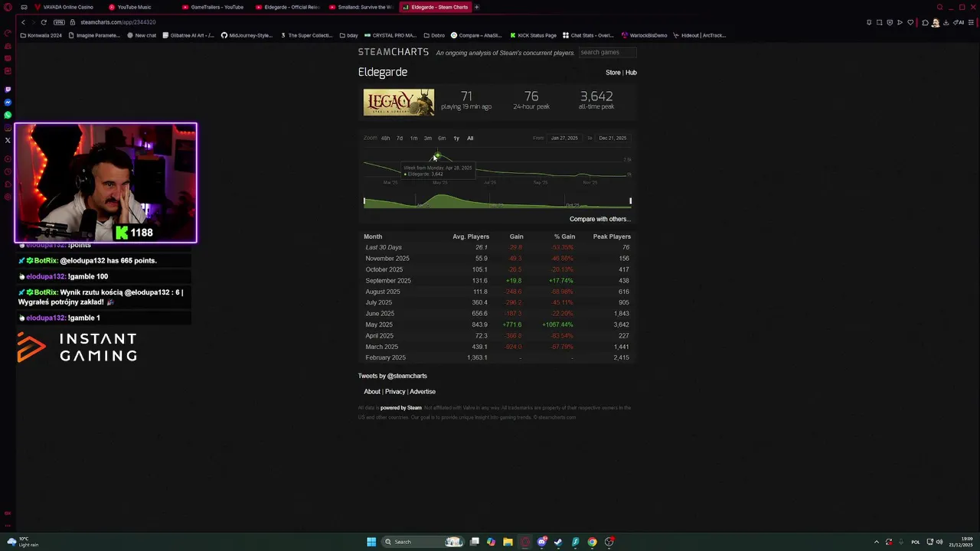Click the From date field Jan 27, 2025

pyautogui.click(x=564, y=139)
